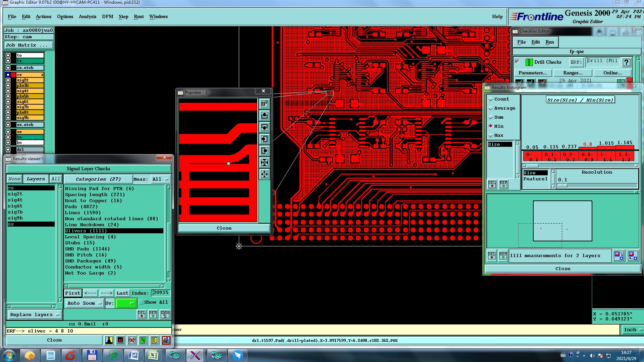Click the green Sv color swatch

tap(126, 303)
